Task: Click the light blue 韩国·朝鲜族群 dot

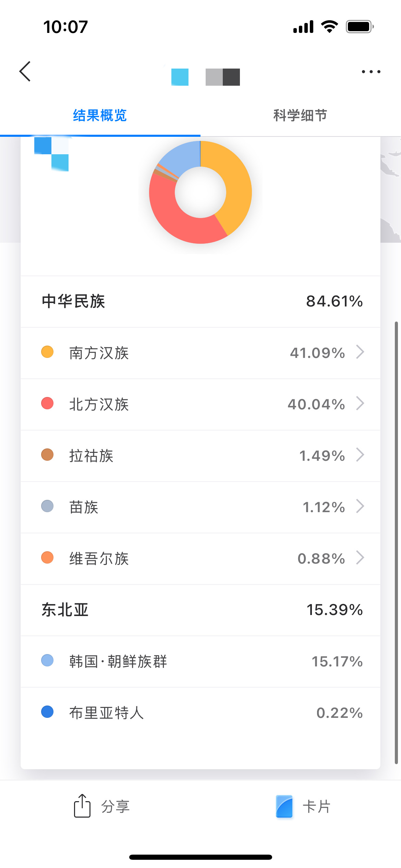Action: point(47,661)
